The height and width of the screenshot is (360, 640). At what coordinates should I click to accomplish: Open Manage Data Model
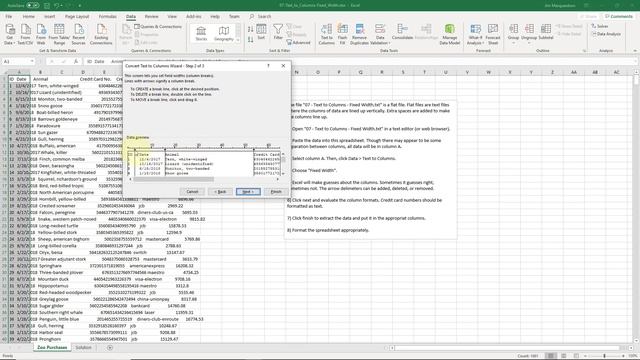449,34
